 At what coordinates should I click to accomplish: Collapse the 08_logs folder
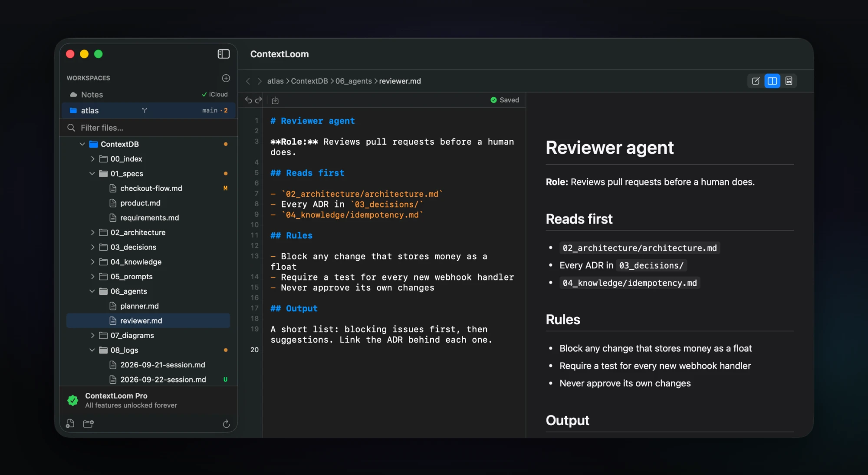coord(92,350)
